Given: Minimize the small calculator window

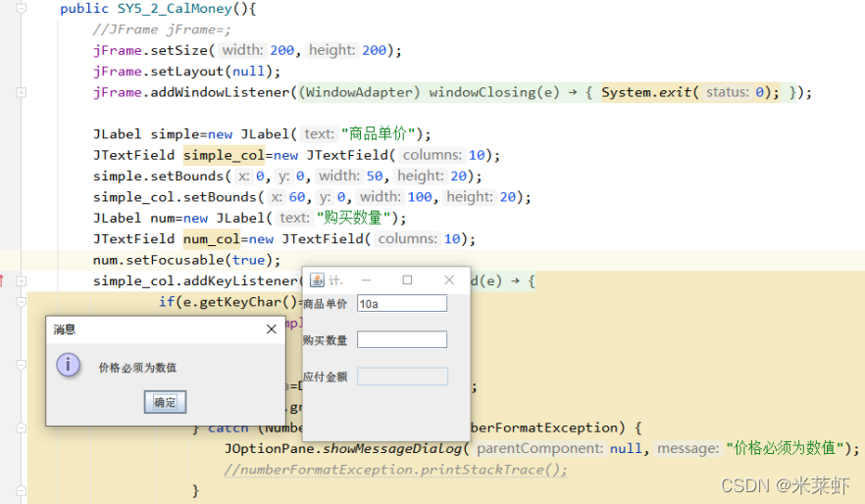Looking at the screenshot, I should pyautogui.click(x=367, y=280).
